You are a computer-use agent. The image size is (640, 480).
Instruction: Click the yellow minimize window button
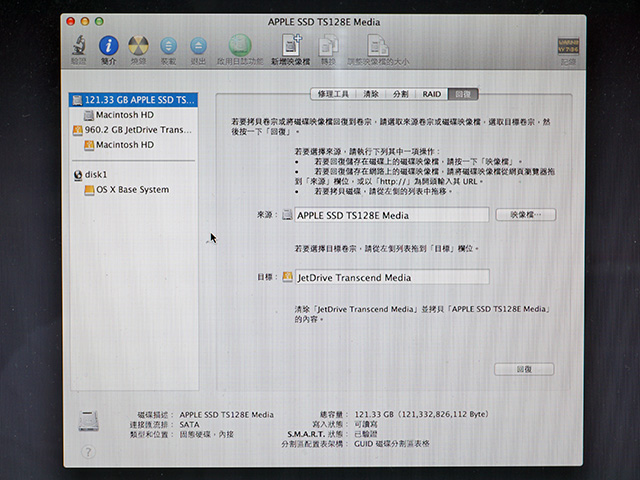(85, 21)
